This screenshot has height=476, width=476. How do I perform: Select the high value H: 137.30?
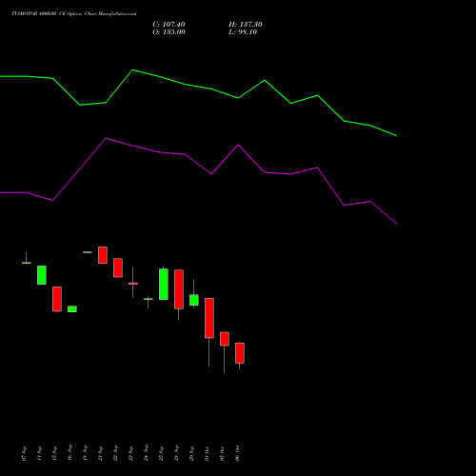pos(246,25)
